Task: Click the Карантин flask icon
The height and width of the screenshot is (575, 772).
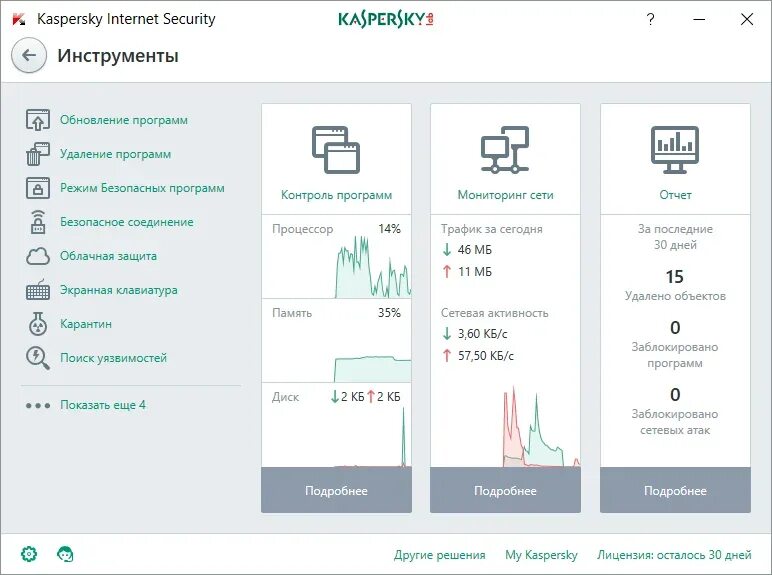Action: (38, 323)
